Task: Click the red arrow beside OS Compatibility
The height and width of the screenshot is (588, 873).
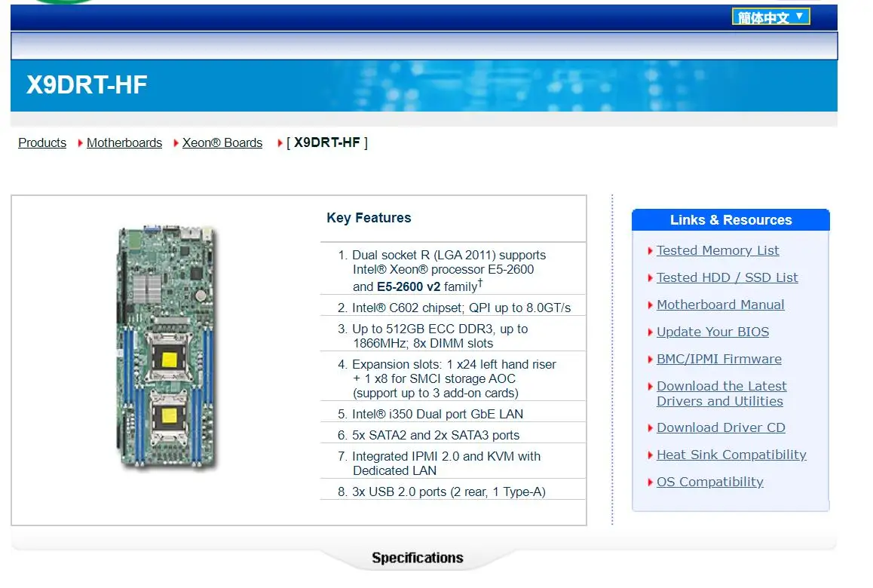Action: [650, 482]
